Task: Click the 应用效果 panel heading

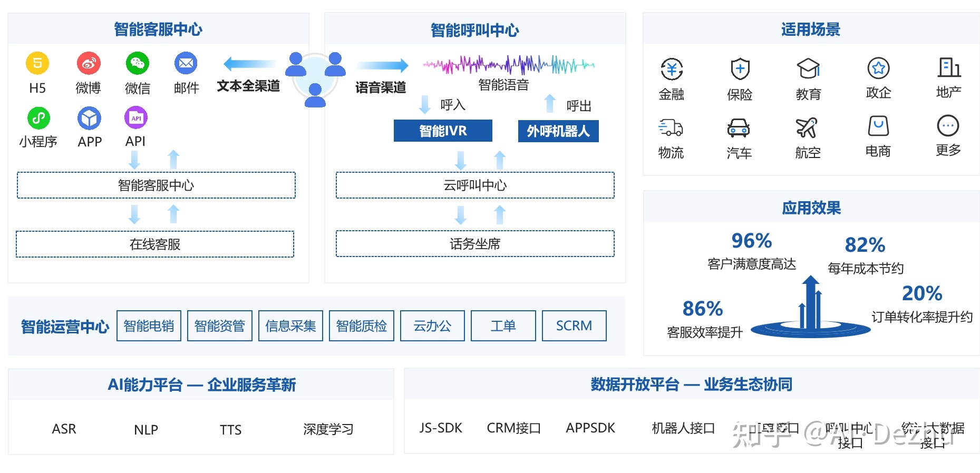Action: pyautogui.click(x=811, y=208)
